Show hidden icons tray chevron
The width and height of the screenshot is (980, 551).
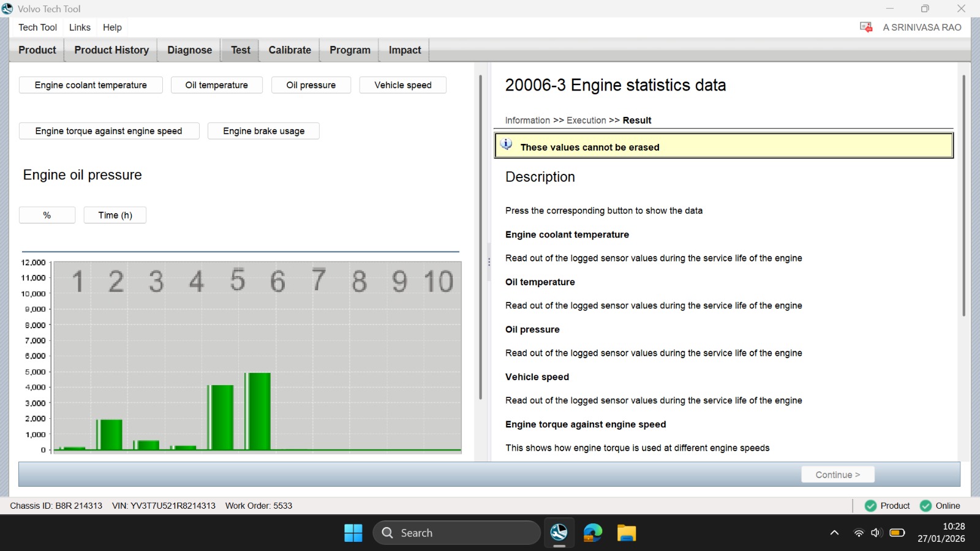click(834, 533)
